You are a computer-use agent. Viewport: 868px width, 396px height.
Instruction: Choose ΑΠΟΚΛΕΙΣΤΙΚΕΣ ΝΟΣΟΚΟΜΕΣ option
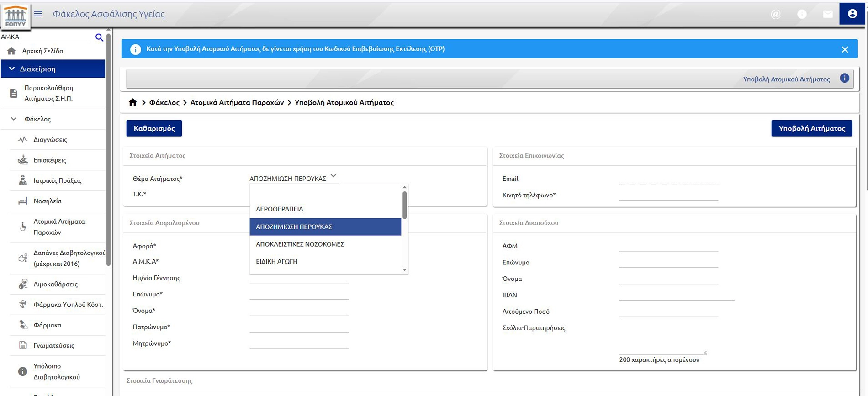pos(300,244)
